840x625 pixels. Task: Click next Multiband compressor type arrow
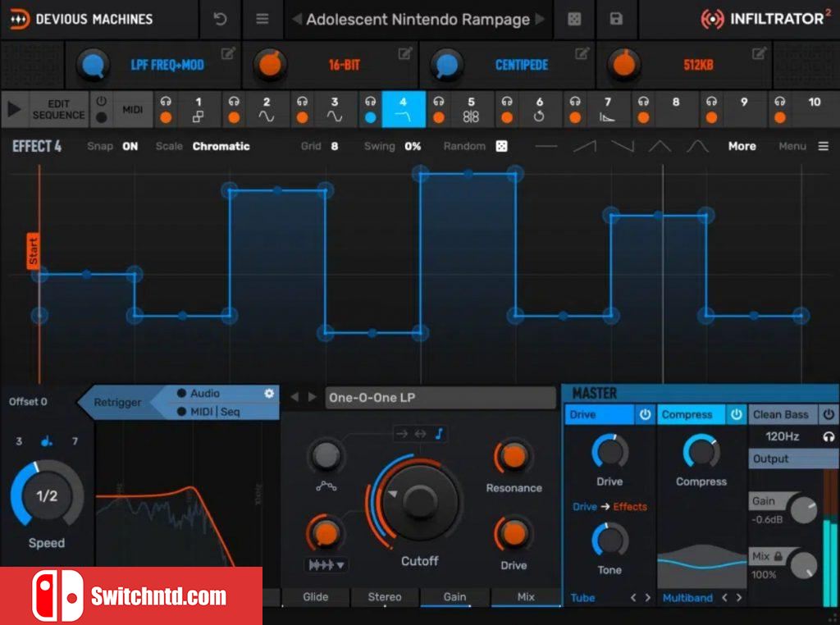click(739, 598)
